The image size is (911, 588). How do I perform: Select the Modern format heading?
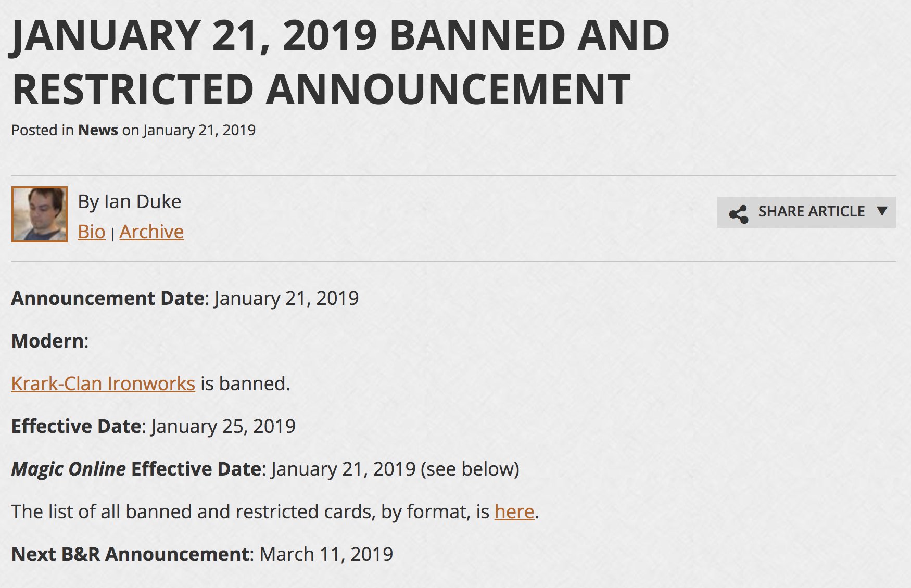[x=47, y=341]
